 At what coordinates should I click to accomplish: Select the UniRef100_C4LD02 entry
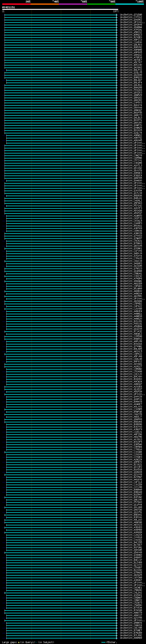point(131,593)
